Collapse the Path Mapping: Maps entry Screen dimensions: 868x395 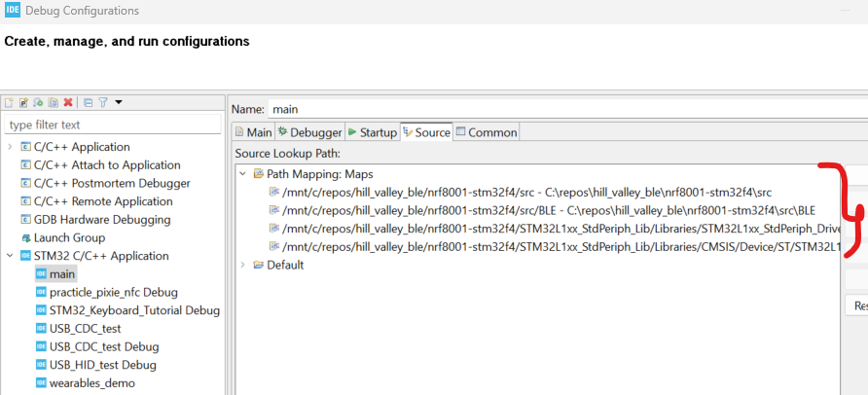(241, 174)
